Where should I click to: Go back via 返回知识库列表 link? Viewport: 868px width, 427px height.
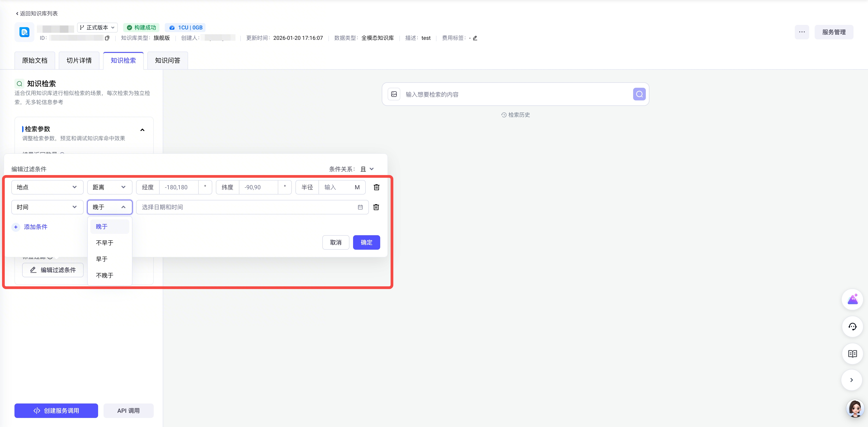[x=37, y=14]
